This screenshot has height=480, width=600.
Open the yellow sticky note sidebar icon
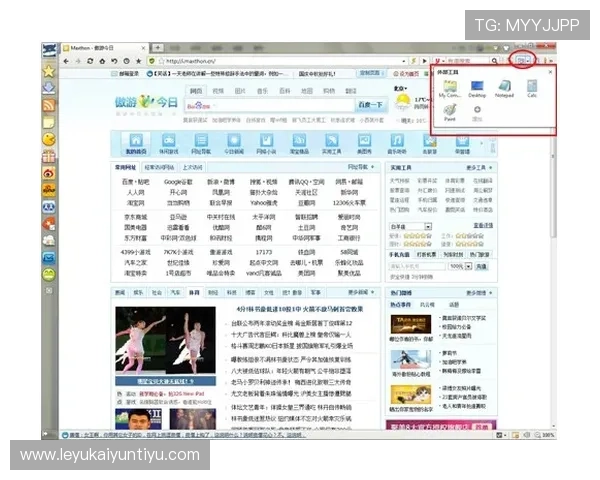[x=49, y=122]
